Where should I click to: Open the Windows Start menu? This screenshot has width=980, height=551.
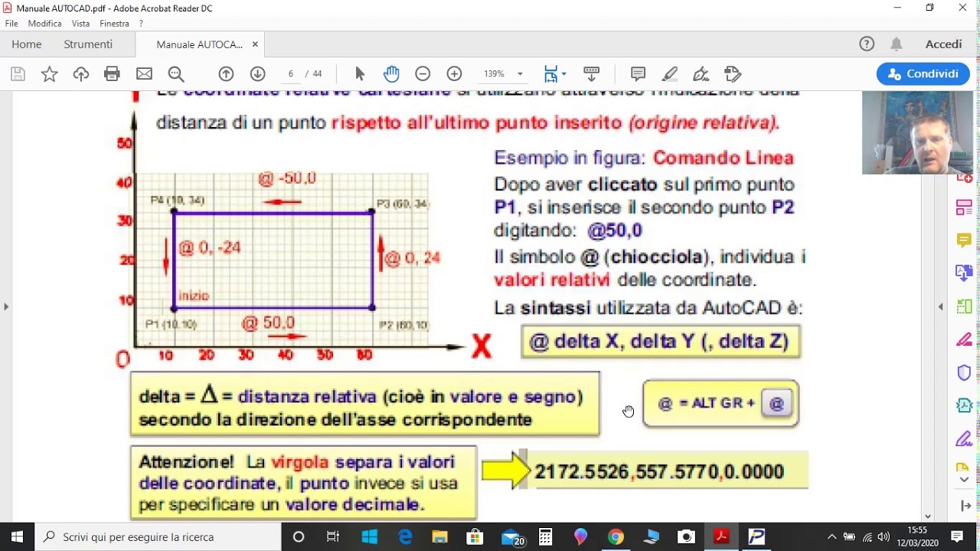tap(17, 536)
